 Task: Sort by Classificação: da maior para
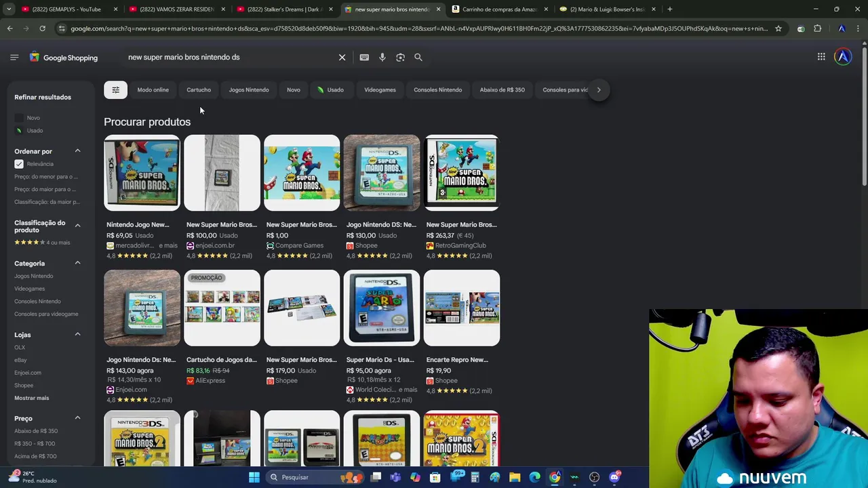[47, 202]
